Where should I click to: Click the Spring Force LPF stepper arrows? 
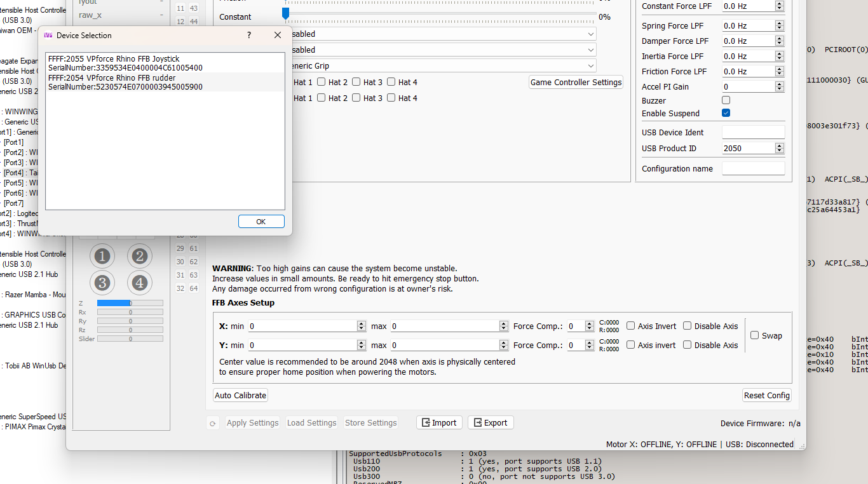[780, 26]
